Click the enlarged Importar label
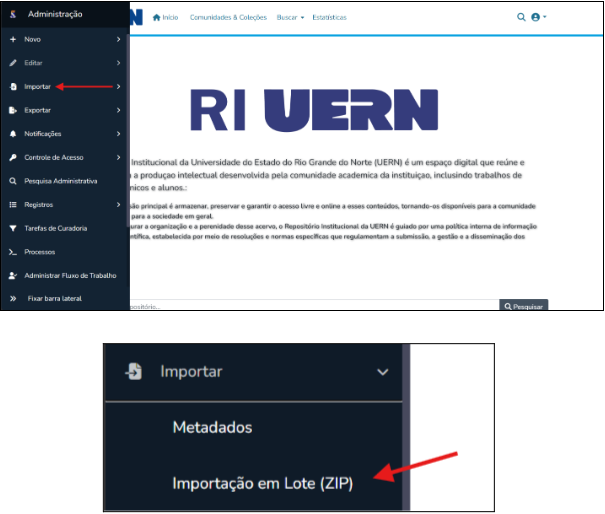This screenshot has height=514, width=605. click(x=191, y=372)
